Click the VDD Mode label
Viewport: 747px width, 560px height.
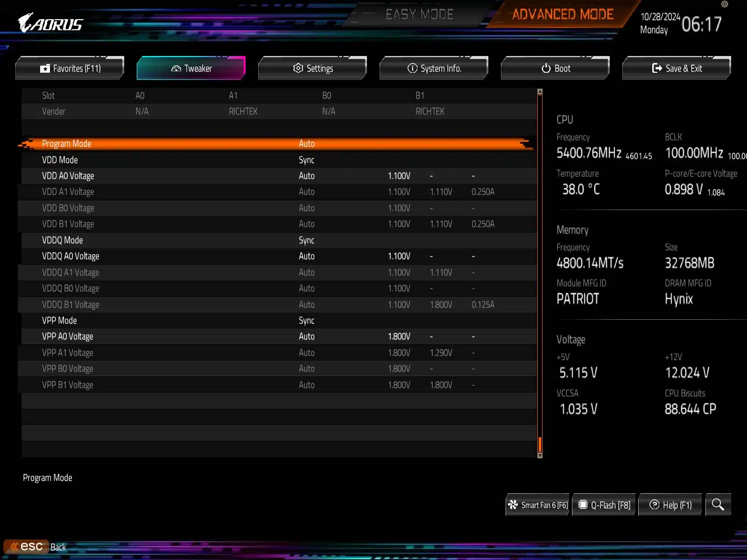[60, 160]
